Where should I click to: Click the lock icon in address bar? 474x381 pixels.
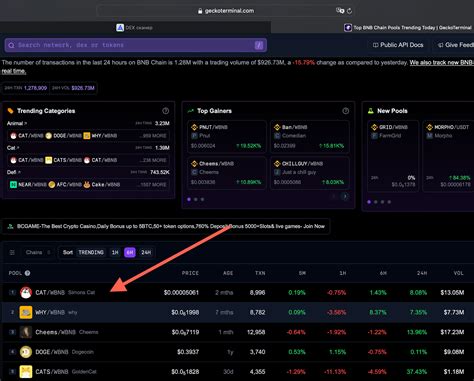[x=200, y=11]
